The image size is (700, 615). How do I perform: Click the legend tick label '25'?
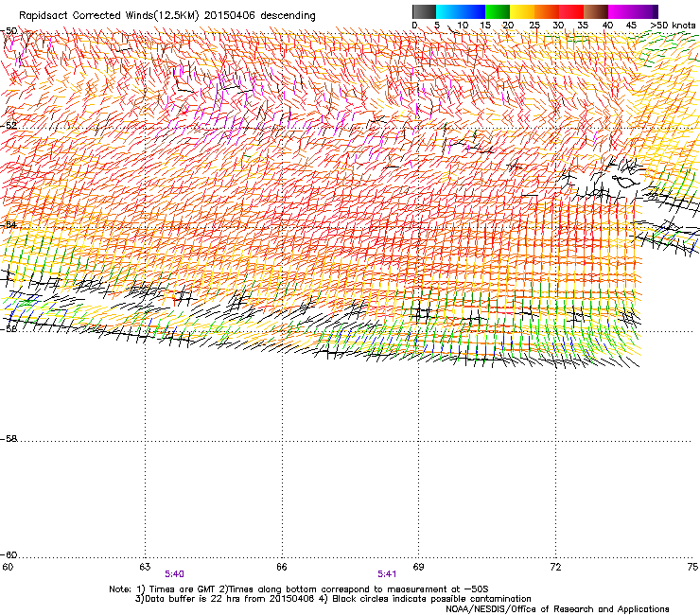coord(534,26)
